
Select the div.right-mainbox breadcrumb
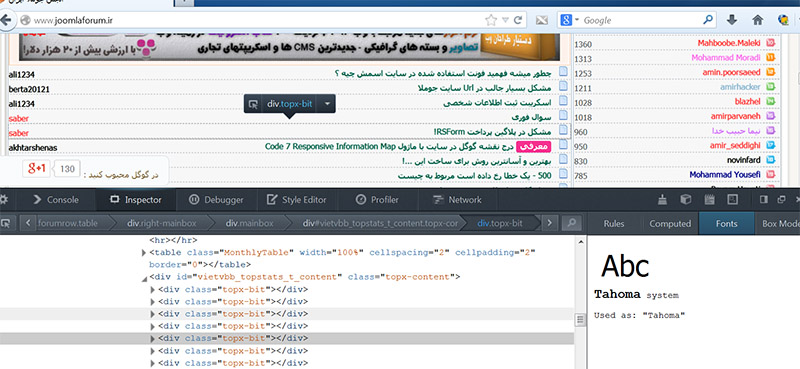(x=162, y=223)
